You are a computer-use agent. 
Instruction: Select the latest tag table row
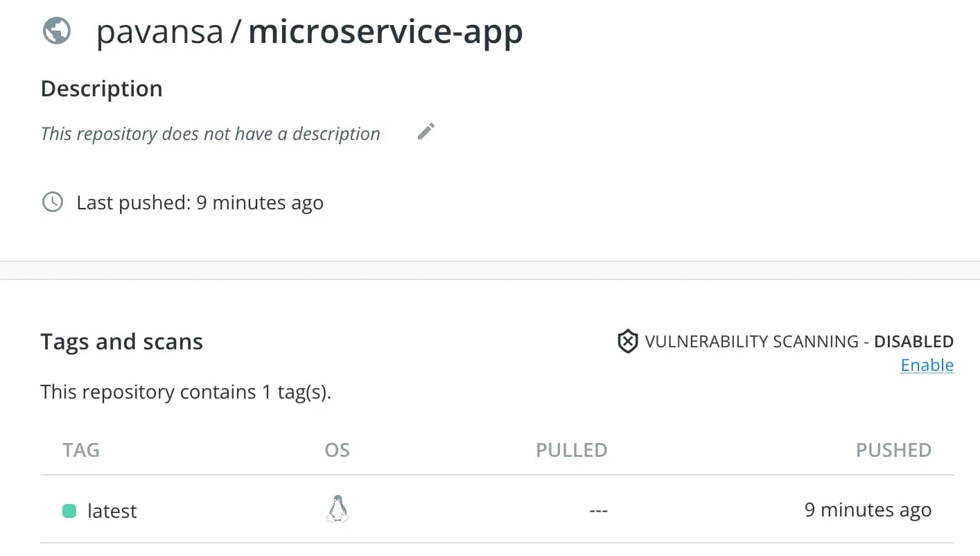click(485, 510)
